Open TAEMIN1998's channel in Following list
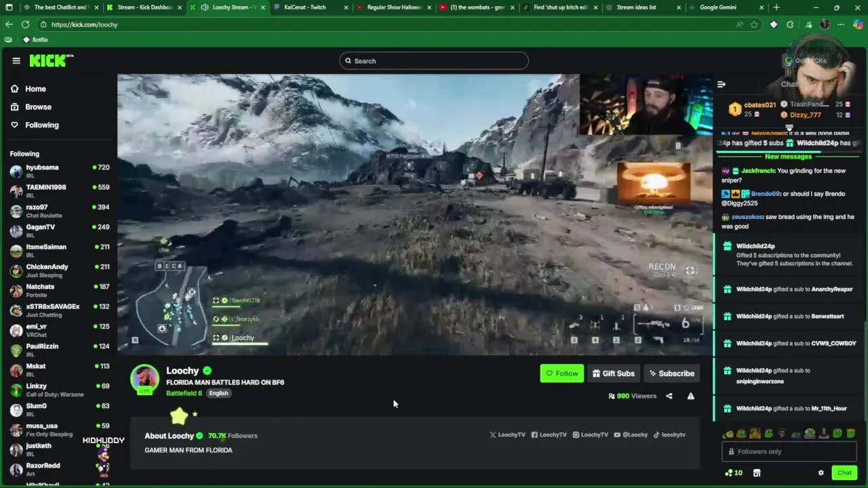This screenshot has height=488, width=868. [x=60, y=191]
